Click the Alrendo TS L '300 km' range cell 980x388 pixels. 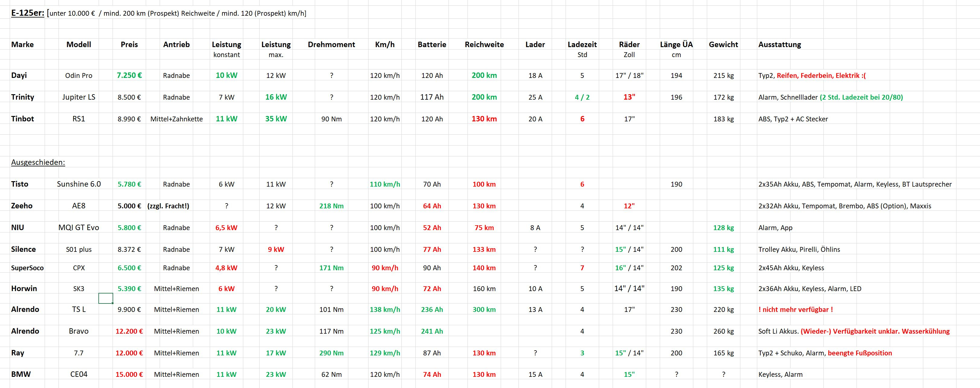click(484, 309)
